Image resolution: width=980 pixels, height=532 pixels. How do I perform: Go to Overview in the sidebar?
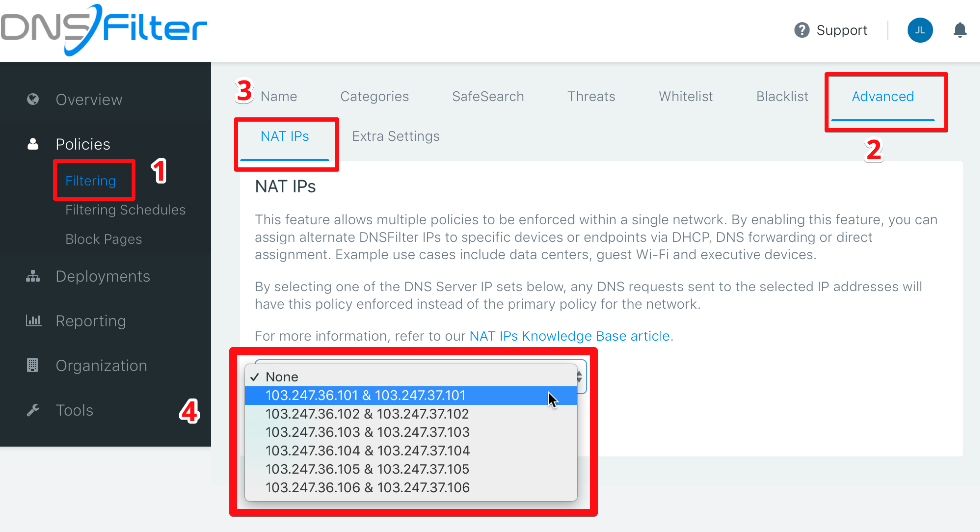89,99
